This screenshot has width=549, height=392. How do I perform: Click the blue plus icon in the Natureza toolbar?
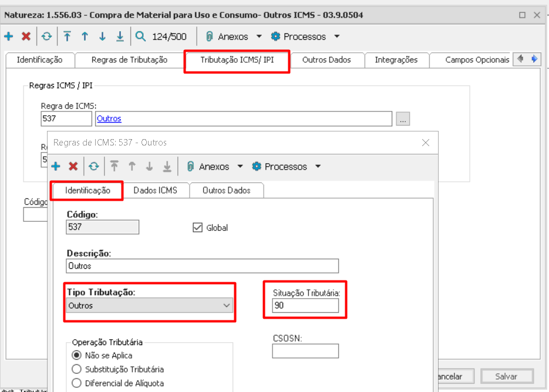9,36
